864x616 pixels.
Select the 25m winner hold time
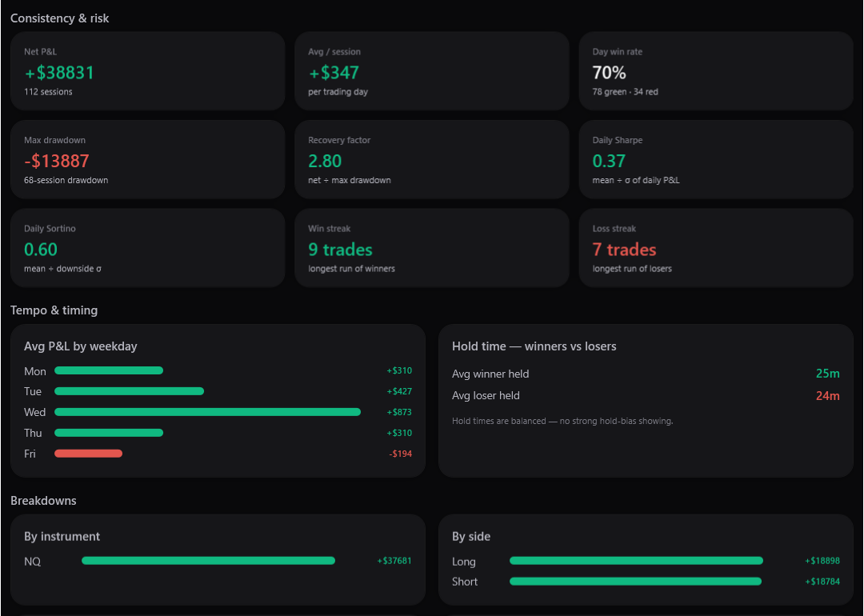coord(828,374)
